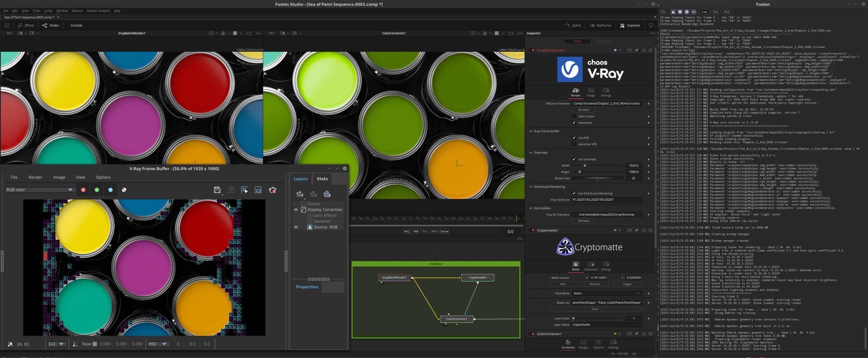Toggle the Nodes panel button
The width and height of the screenshot is (868, 358).
click(50, 25)
